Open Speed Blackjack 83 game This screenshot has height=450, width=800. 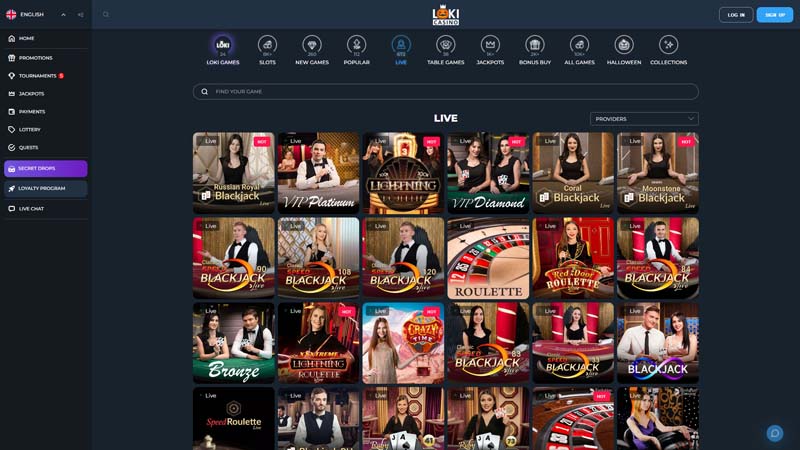pos(488,343)
